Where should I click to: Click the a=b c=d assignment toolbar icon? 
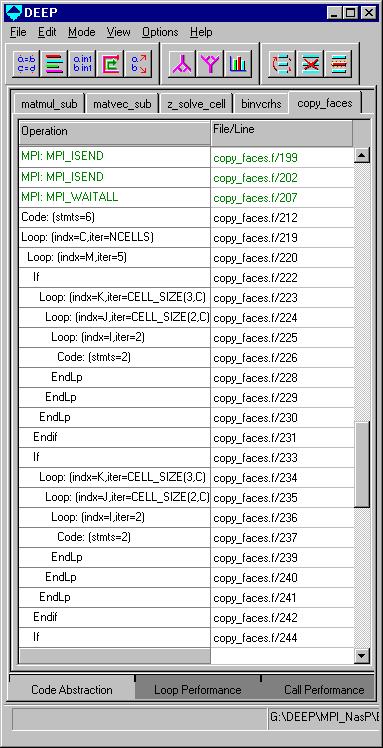27,63
